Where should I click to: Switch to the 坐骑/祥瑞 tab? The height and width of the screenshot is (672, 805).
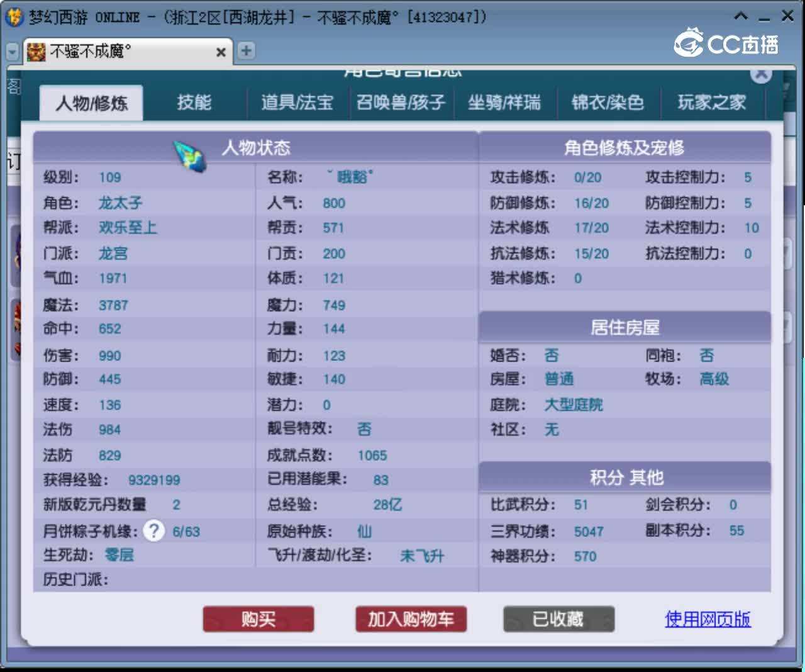(504, 102)
